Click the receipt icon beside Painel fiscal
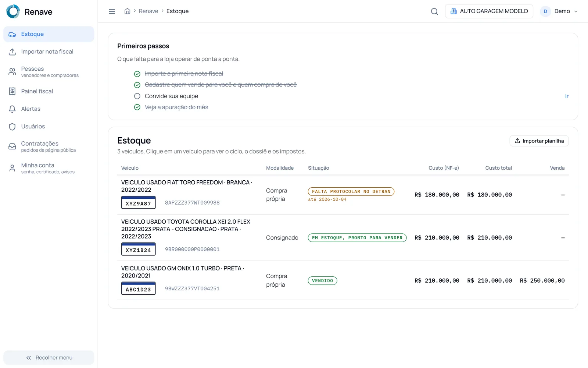588x368 pixels. click(x=12, y=91)
